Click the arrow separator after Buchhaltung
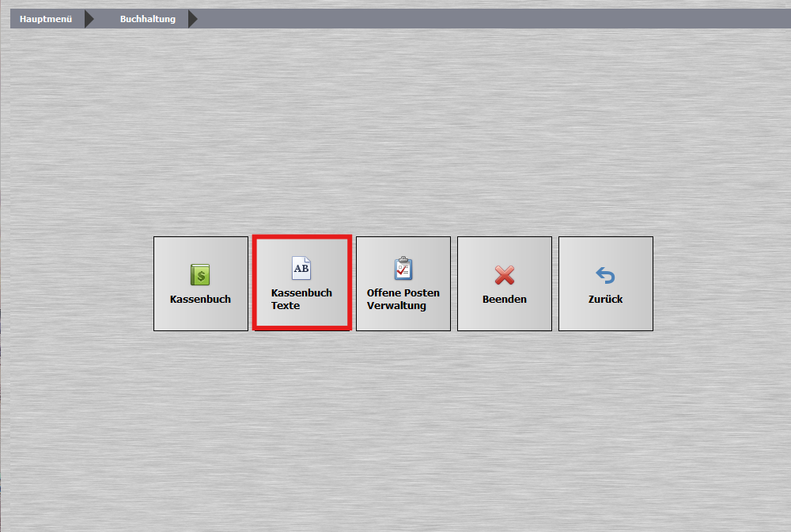Image resolution: width=791 pixels, height=532 pixels. (193, 19)
